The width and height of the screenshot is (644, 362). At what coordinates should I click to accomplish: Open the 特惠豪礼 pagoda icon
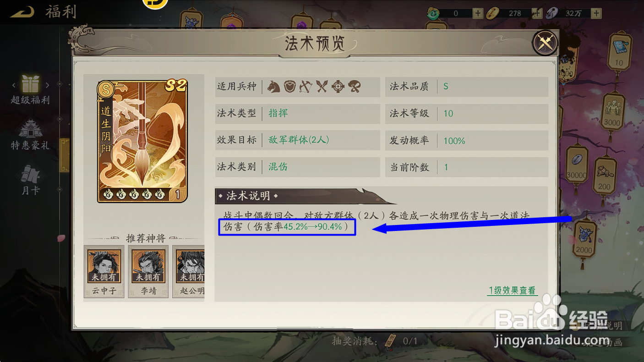coord(30,129)
